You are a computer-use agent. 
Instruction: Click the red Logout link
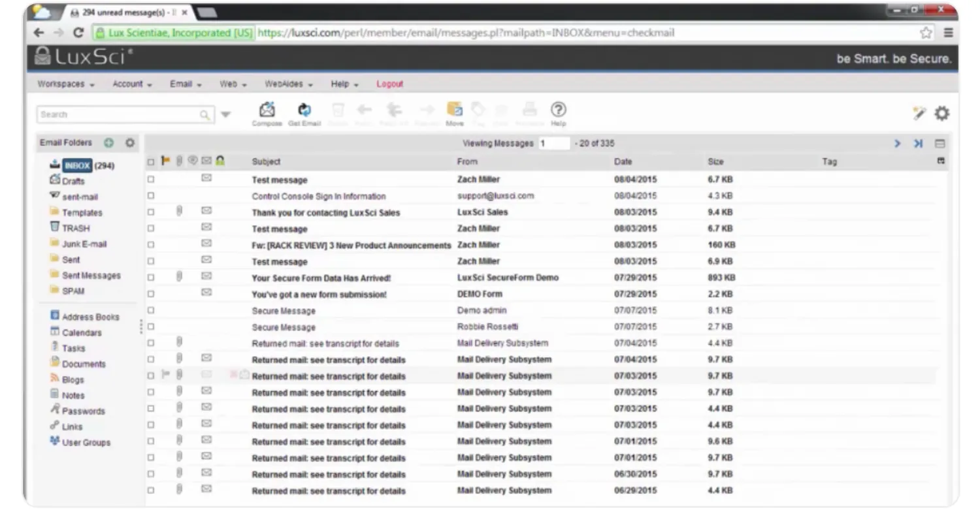[x=389, y=84]
